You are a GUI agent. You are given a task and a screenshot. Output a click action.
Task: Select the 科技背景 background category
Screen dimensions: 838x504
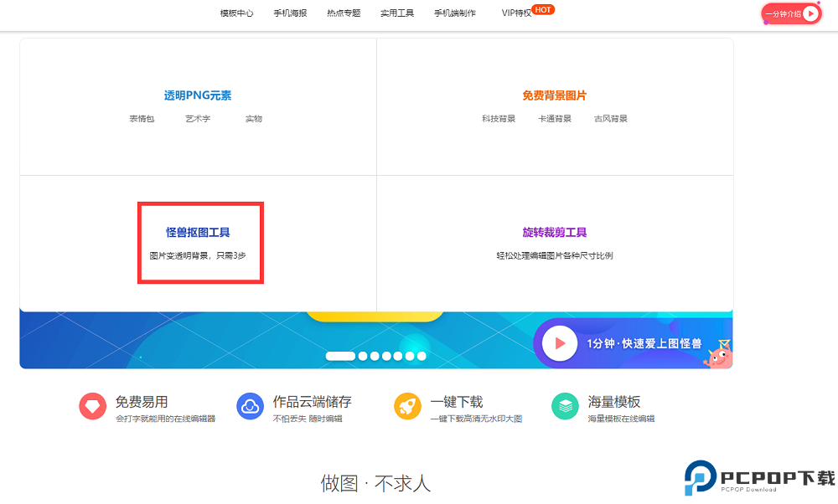pos(499,119)
